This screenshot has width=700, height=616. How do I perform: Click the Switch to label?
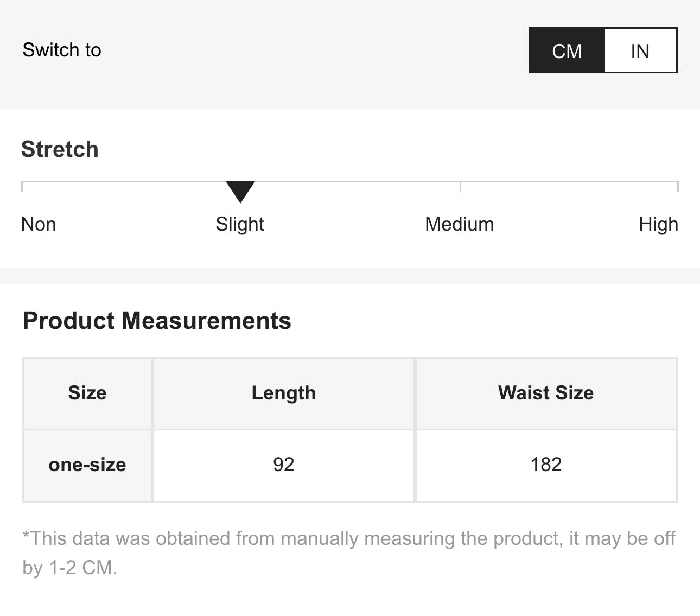coord(62,50)
